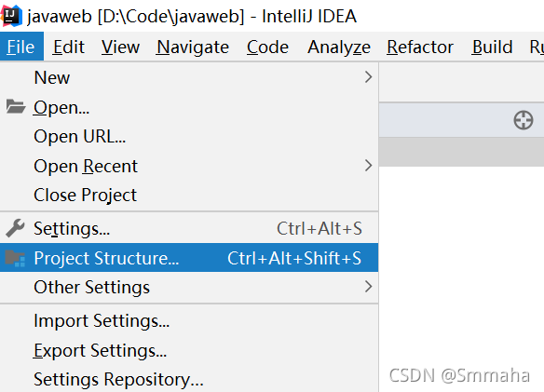Screen dimensions: 544x392
Task: Open the Edit menu
Action: coord(68,47)
